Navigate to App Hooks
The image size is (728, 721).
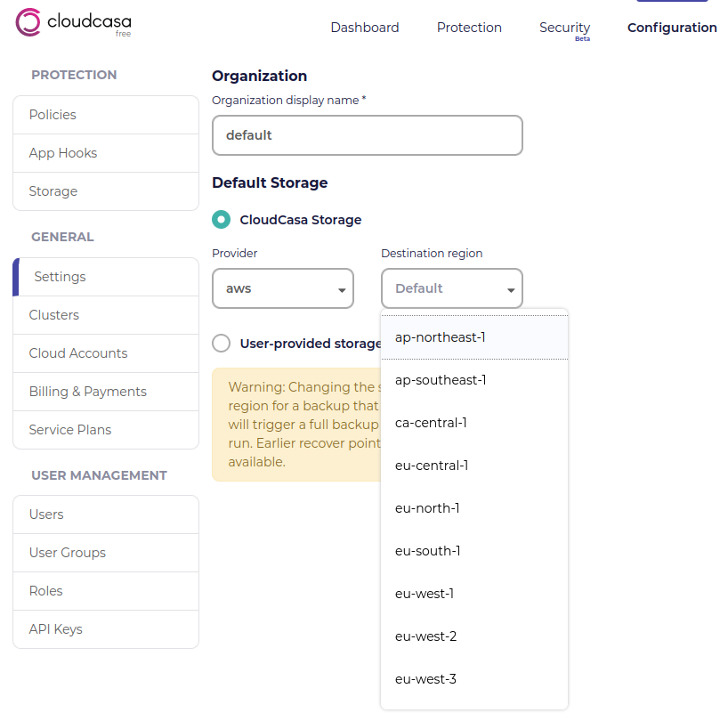(106, 153)
